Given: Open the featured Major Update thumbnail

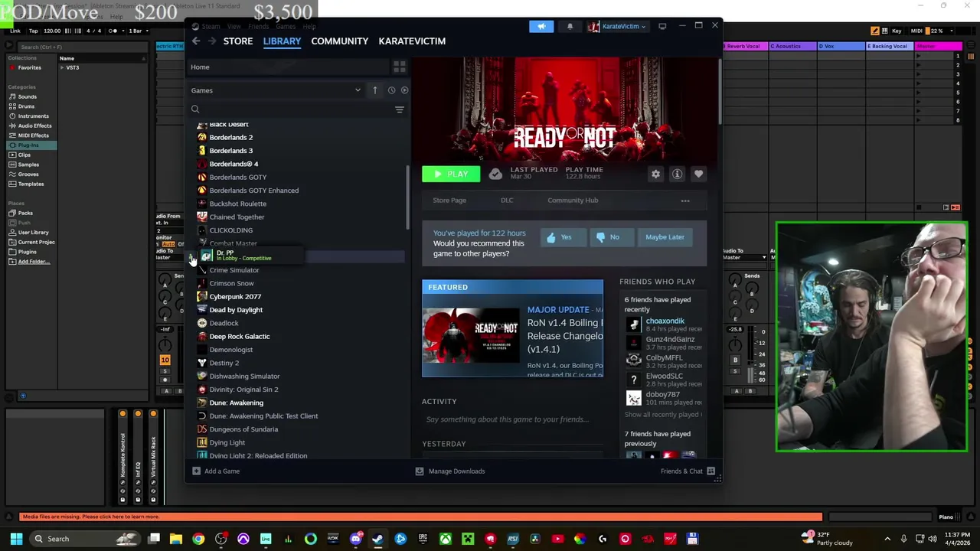Looking at the screenshot, I should tap(472, 337).
